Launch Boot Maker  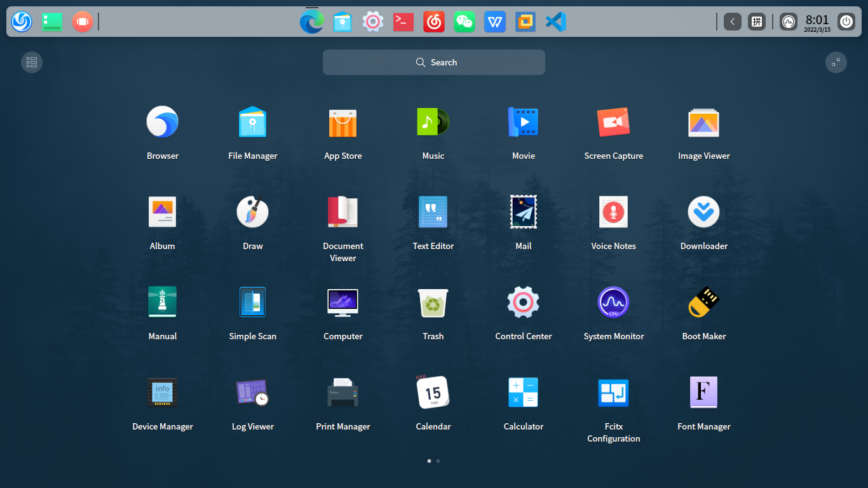704,302
